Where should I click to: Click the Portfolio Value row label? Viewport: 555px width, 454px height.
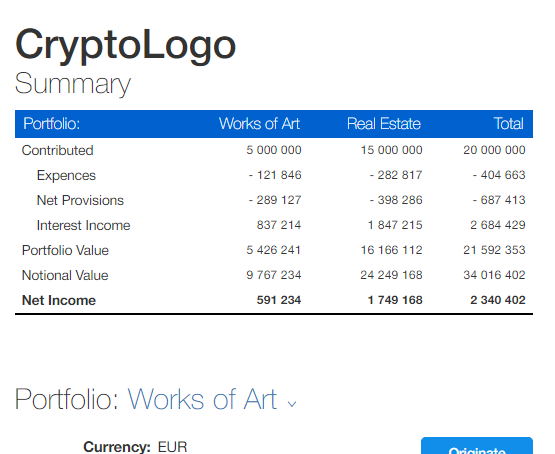click(65, 251)
